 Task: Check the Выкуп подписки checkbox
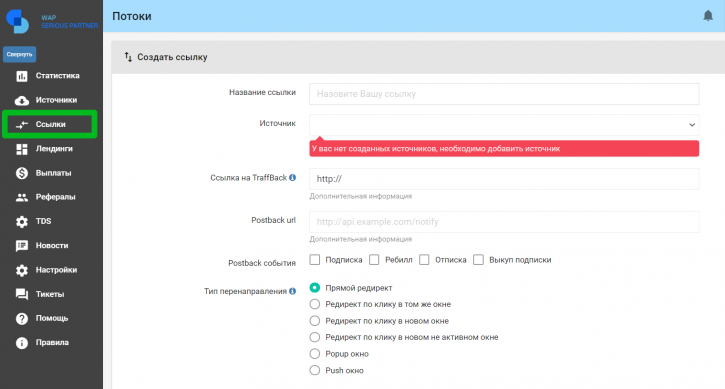[479, 259]
